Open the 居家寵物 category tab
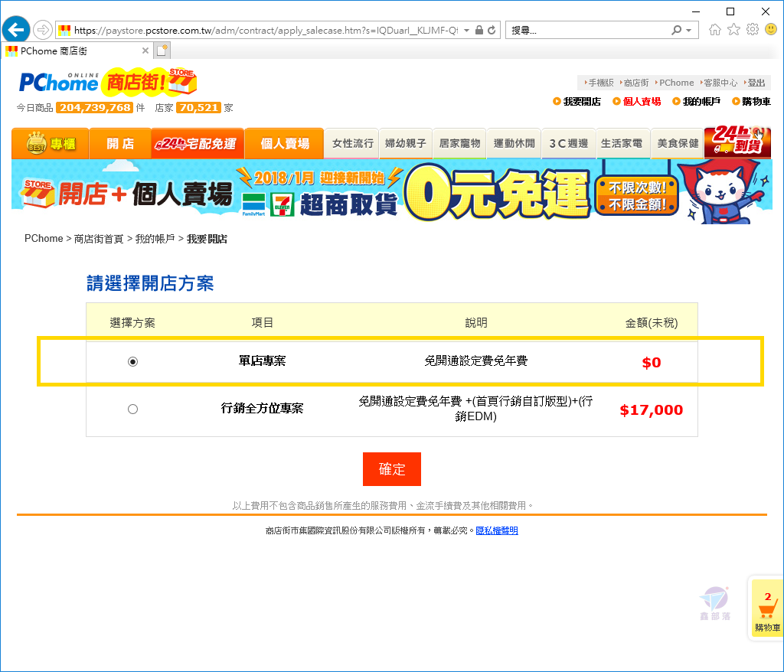 coord(459,143)
